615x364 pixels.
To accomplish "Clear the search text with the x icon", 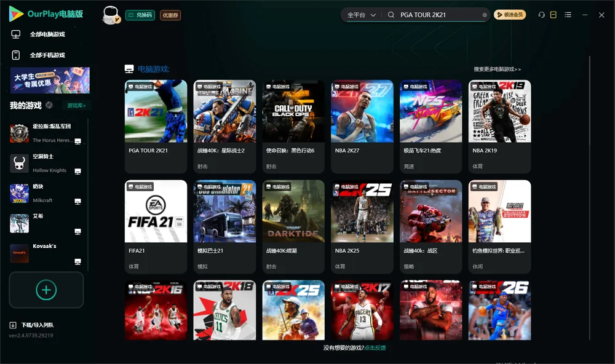I will (485, 15).
